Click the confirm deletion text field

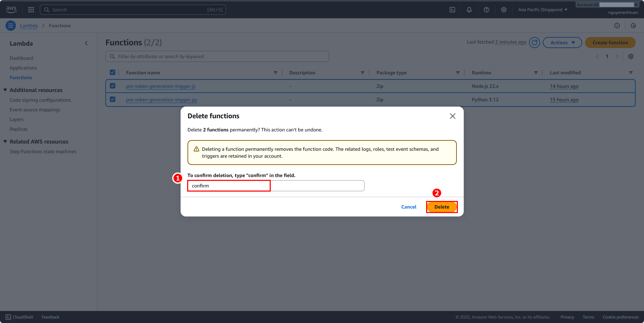tap(276, 186)
